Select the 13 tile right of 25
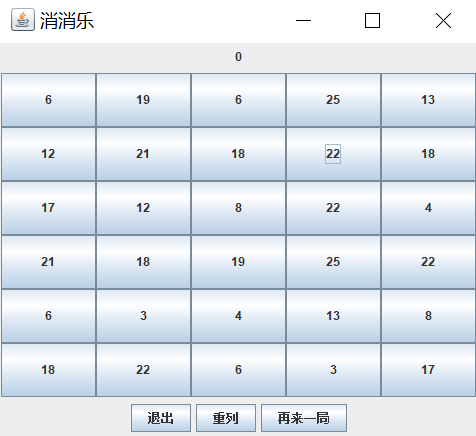Image resolution: width=476 pixels, height=436 pixels. point(428,100)
